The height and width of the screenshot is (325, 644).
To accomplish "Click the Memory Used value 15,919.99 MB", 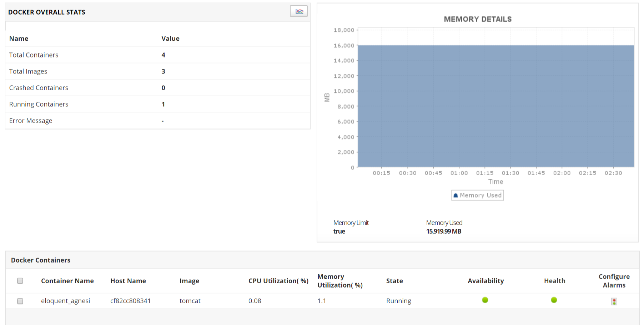I will coord(444,231).
